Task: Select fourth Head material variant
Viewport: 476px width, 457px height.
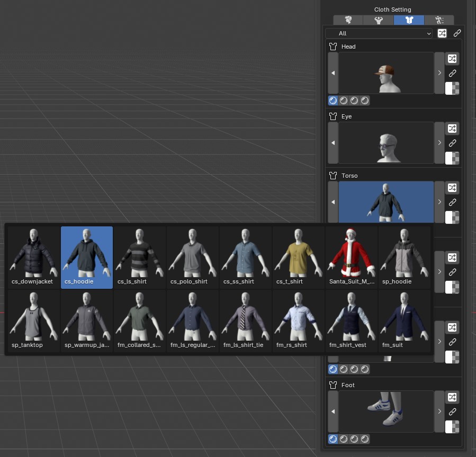Action: [x=365, y=100]
